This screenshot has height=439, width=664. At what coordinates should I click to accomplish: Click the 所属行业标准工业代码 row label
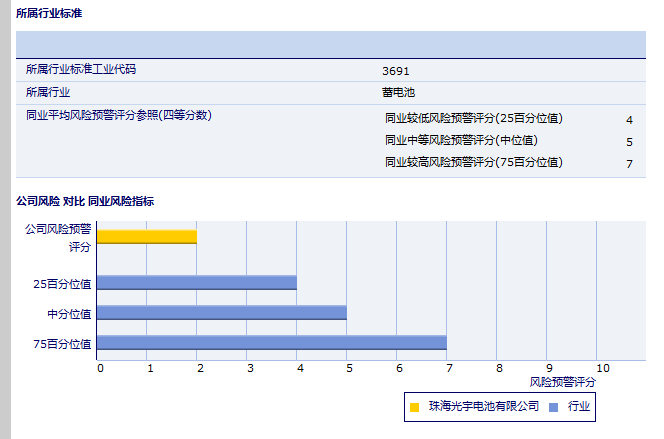80,69
